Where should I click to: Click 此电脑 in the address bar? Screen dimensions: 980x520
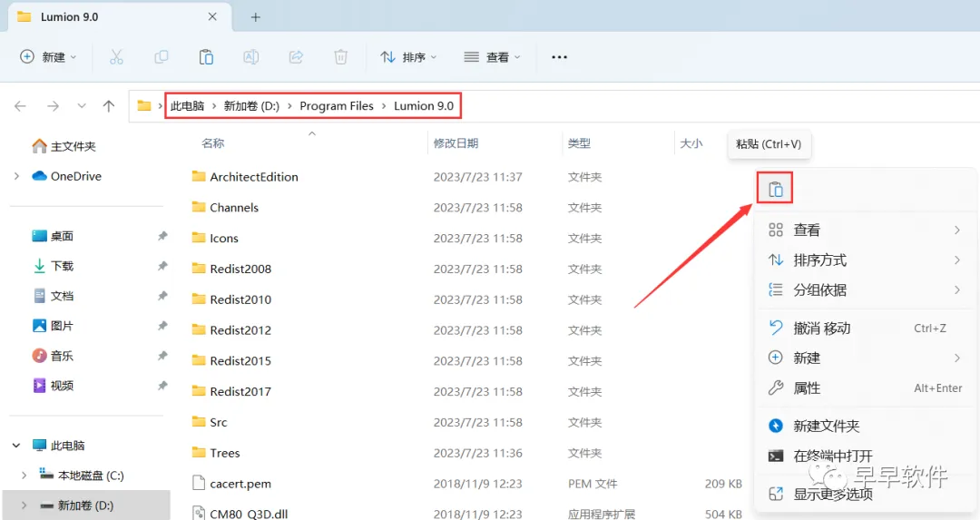point(188,106)
